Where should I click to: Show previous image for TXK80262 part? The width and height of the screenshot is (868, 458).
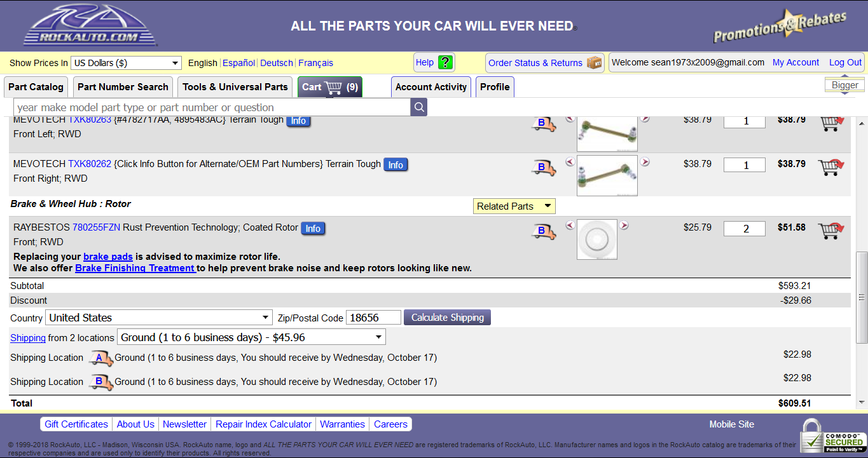[x=570, y=162]
